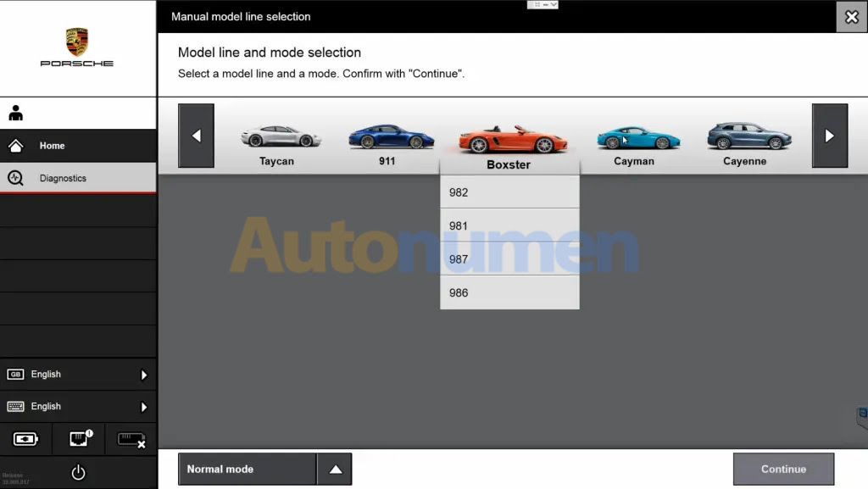Screen dimensions: 868x489
Task: Click the disconnected vehicle interface icon
Action: 131,439
